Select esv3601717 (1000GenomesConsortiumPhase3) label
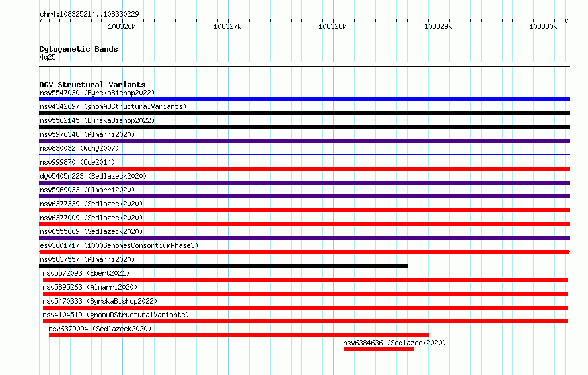This screenshot has width=588, height=375. point(119,245)
